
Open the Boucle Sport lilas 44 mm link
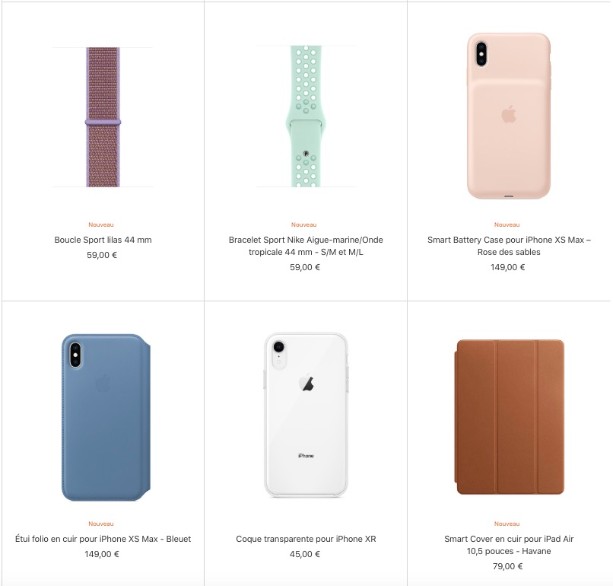point(103,240)
